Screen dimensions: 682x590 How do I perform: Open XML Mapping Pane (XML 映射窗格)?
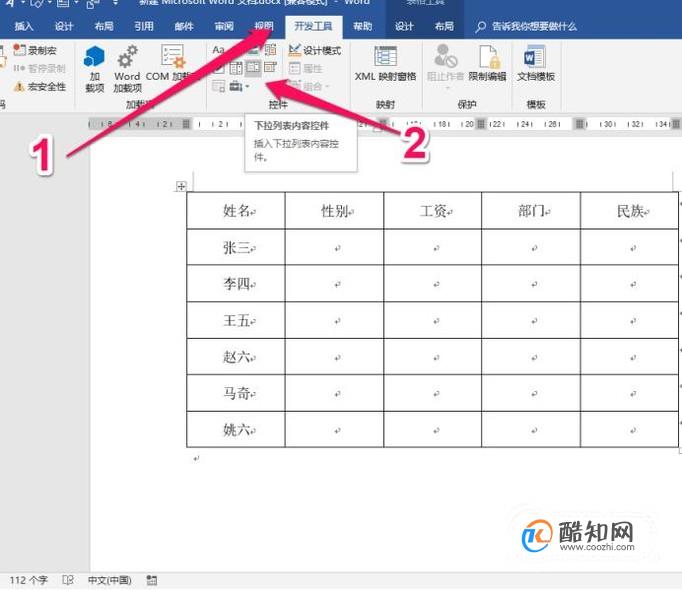point(385,64)
